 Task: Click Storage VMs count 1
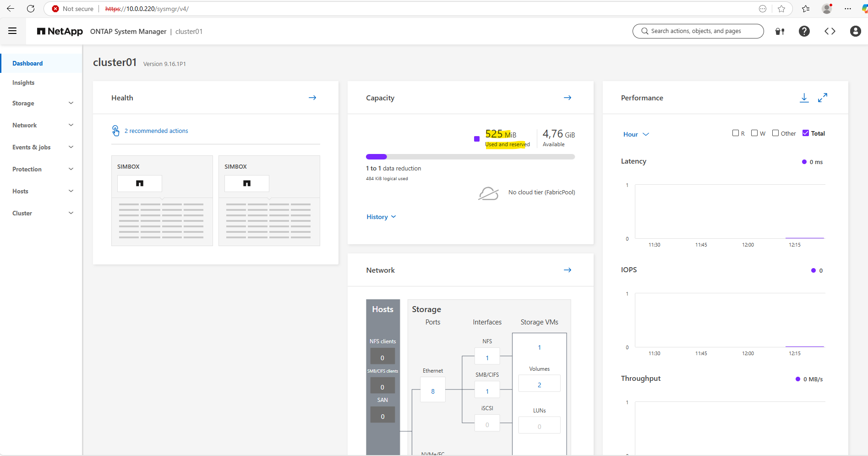coord(539,347)
